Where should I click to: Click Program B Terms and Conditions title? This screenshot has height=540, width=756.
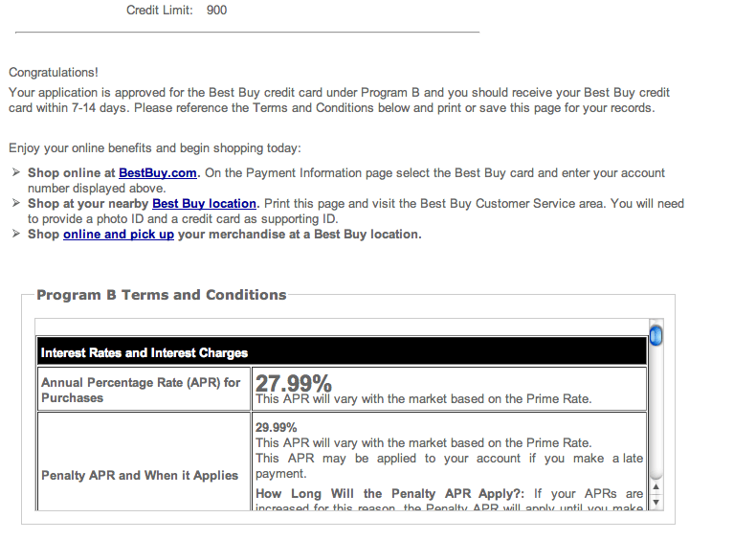coord(162,295)
